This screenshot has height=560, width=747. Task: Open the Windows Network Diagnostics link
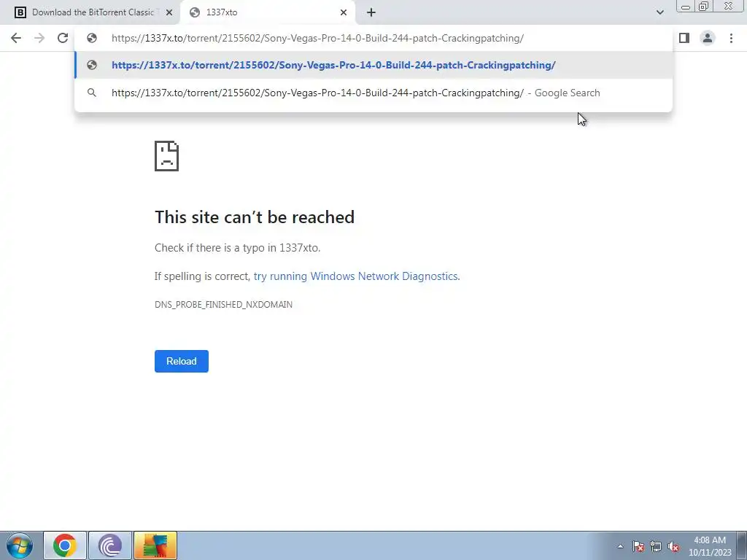coord(356,276)
